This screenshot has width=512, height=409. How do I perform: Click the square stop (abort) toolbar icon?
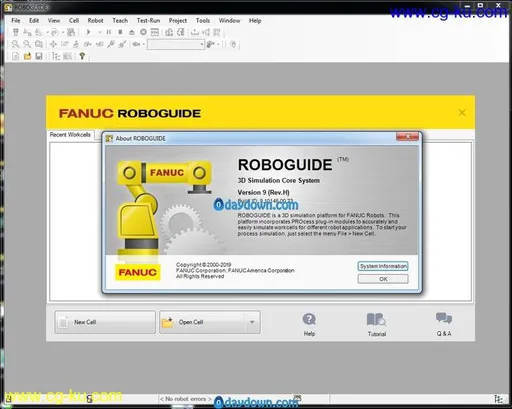120,32
